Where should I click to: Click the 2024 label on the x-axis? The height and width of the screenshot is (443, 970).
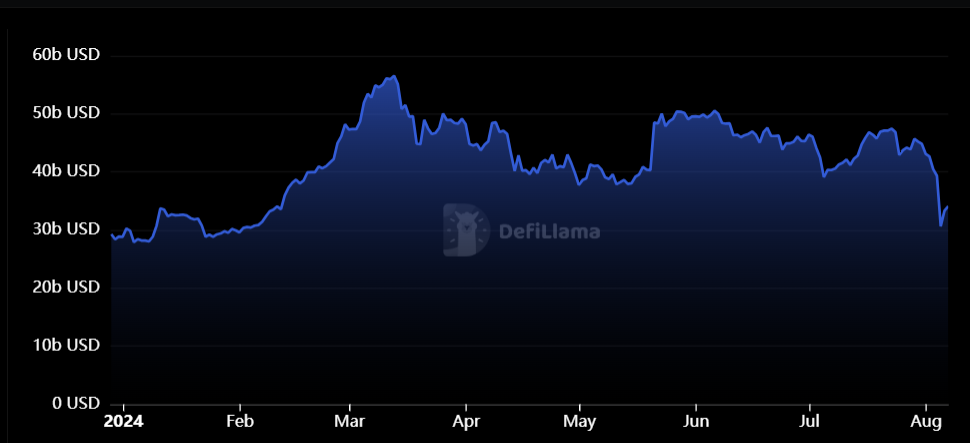tap(123, 421)
